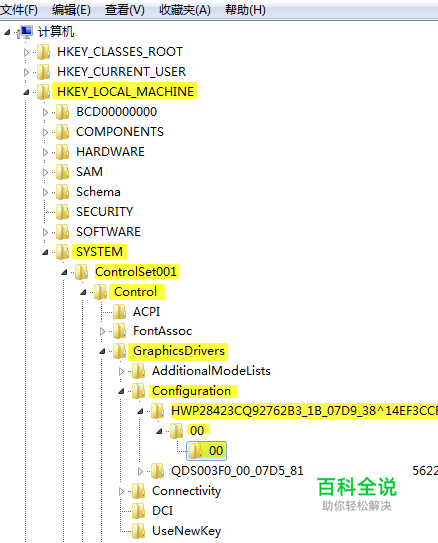Expand the Connectivity key arrow
This screenshot has width=438, height=543.
pyautogui.click(x=121, y=491)
